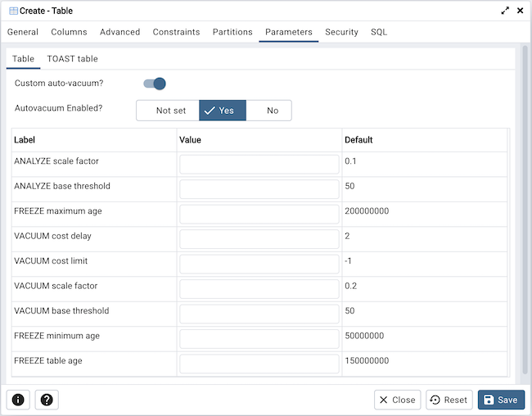Maximize the dialog with the expand icon
Viewport: 532px width, 416px height.
pos(505,11)
